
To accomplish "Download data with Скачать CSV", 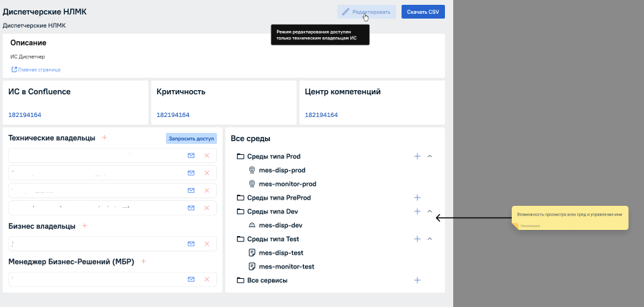I will click(423, 12).
